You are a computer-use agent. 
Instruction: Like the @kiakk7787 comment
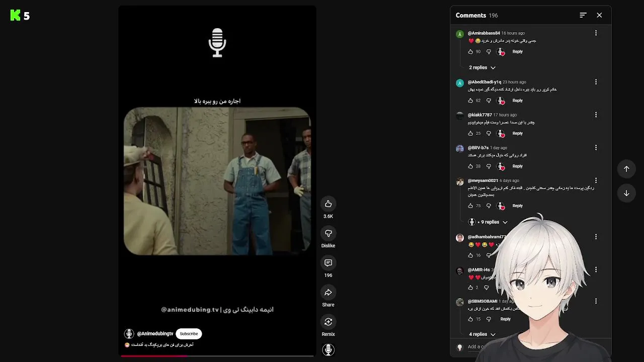tap(470, 133)
